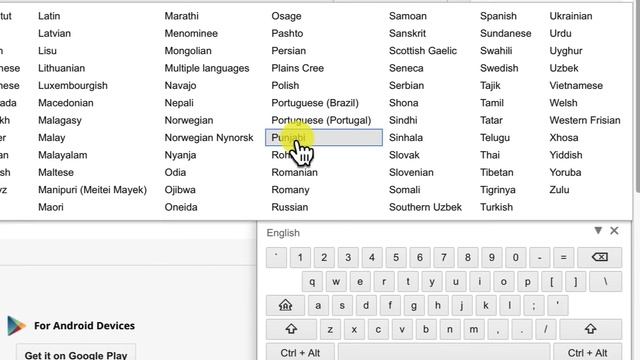Choose Nepali from the list
The width and height of the screenshot is (640, 360).
tap(179, 103)
